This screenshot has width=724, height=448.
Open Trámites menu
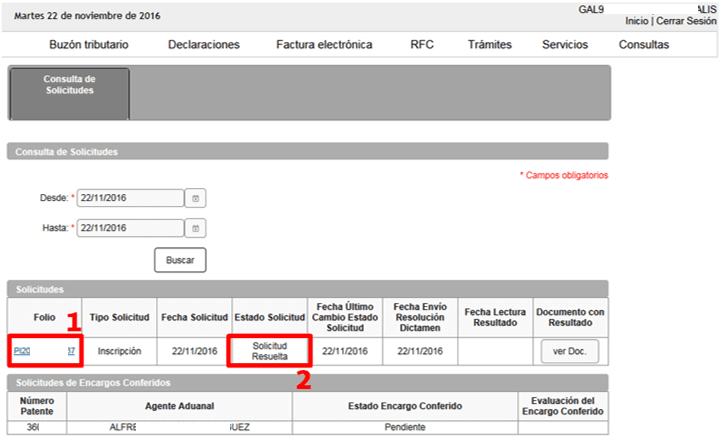[490, 45]
